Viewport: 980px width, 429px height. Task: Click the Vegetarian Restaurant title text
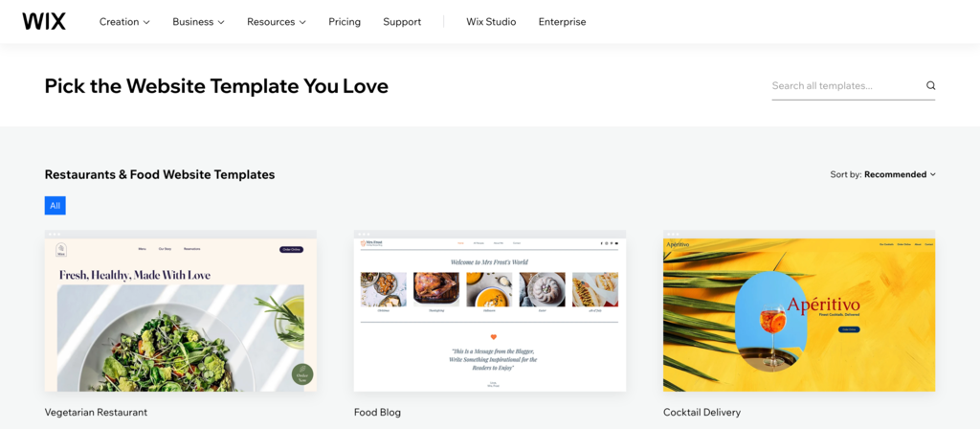[x=96, y=413]
